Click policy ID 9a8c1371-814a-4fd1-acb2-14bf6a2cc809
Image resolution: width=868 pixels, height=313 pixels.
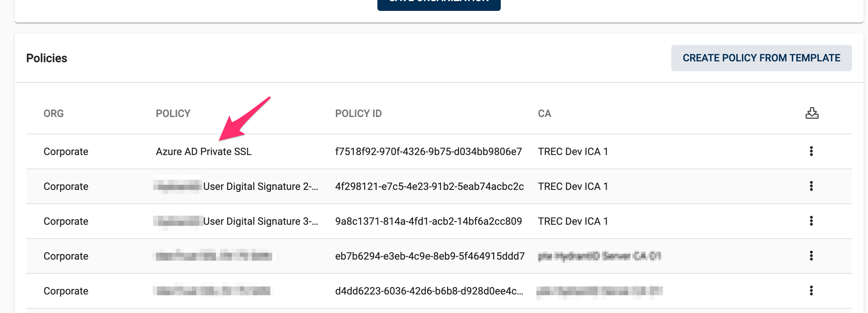[428, 221]
